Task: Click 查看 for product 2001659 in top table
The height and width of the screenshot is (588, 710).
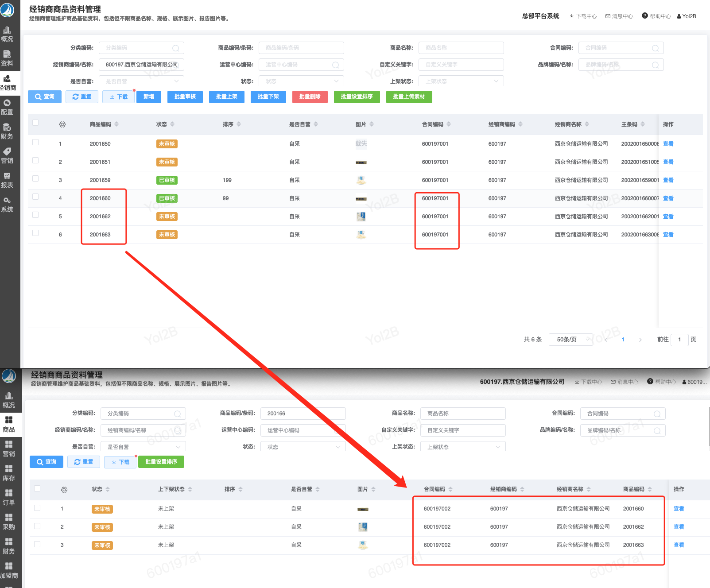Action: (x=668, y=180)
